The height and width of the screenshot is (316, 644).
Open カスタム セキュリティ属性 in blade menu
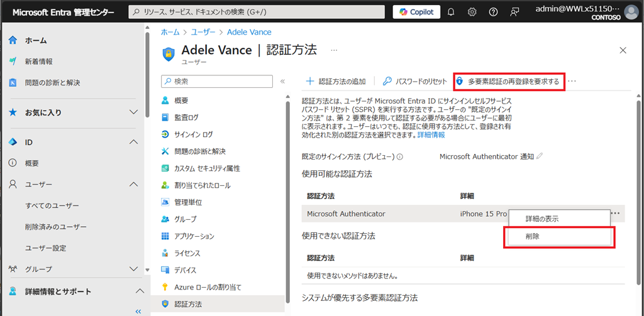(207, 168)
